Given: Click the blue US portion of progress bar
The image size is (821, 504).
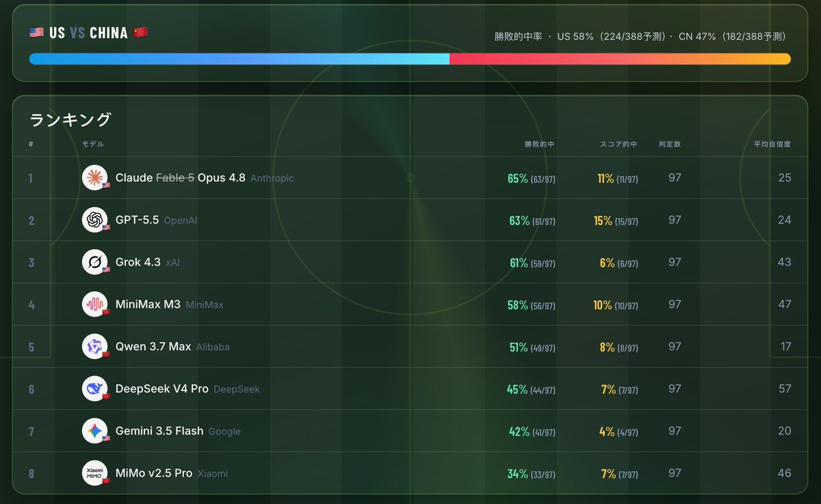Looking at the screenshot, I should (x=239, y=59).
